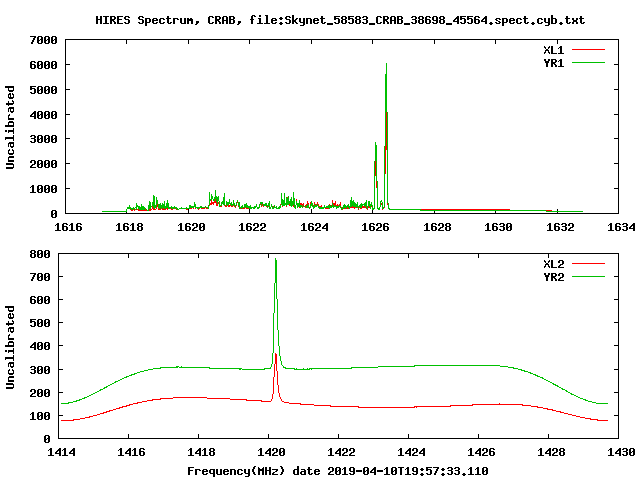The height and width of the screenshot is (480, 640).
Task: Click the 1632 x-axis tick label
Action: [x=560, y=227]
